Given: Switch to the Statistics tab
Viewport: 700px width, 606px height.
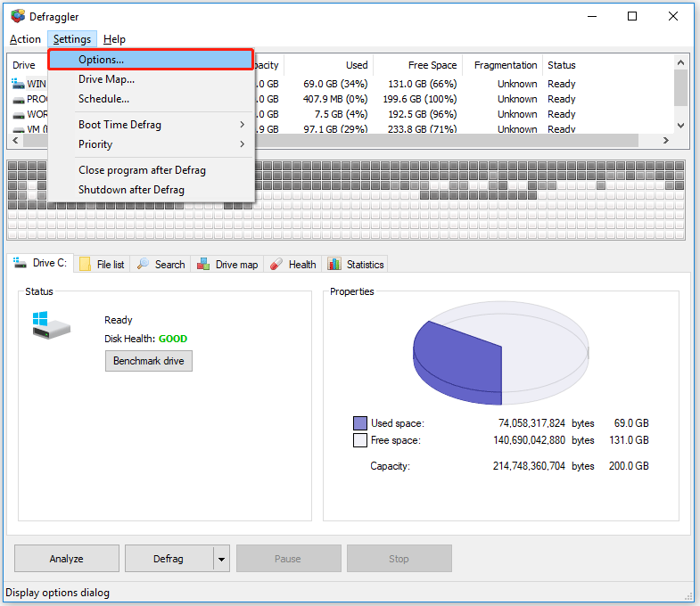Looking at the screenshot, I should click(356, 264).
